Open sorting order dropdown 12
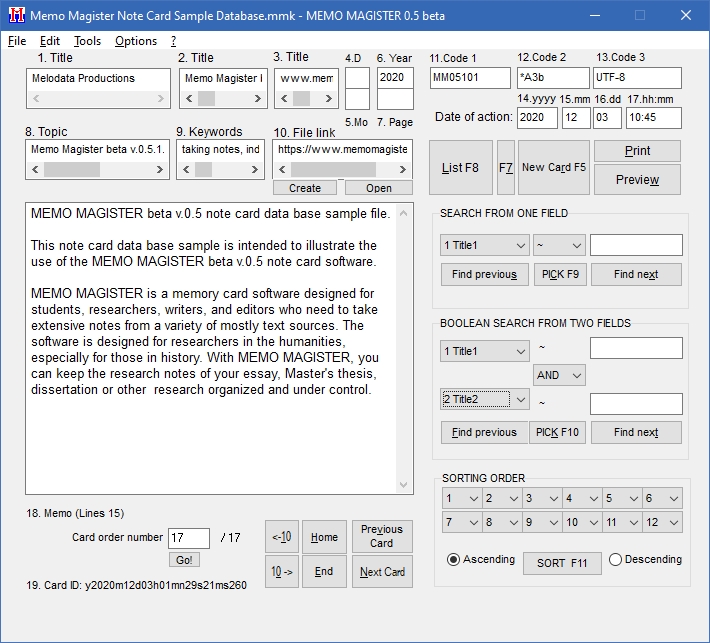The height and width of the screenshot is (643, 710). point(662,522)
